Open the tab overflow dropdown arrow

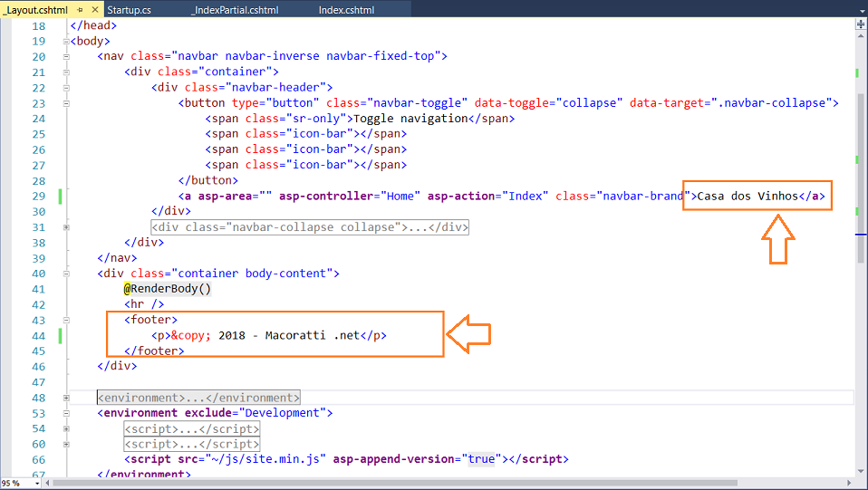click(x=862, y=11)
